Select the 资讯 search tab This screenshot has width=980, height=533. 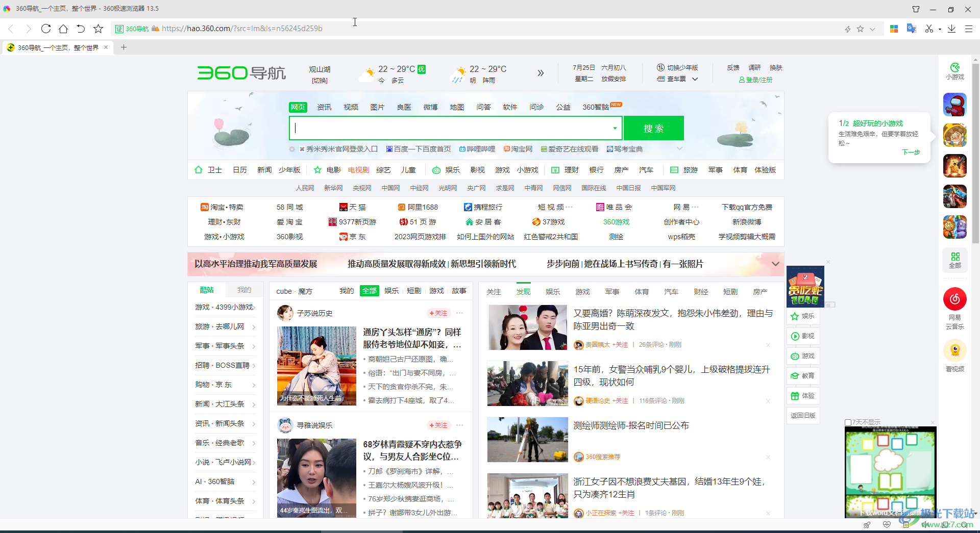[324, 107]
